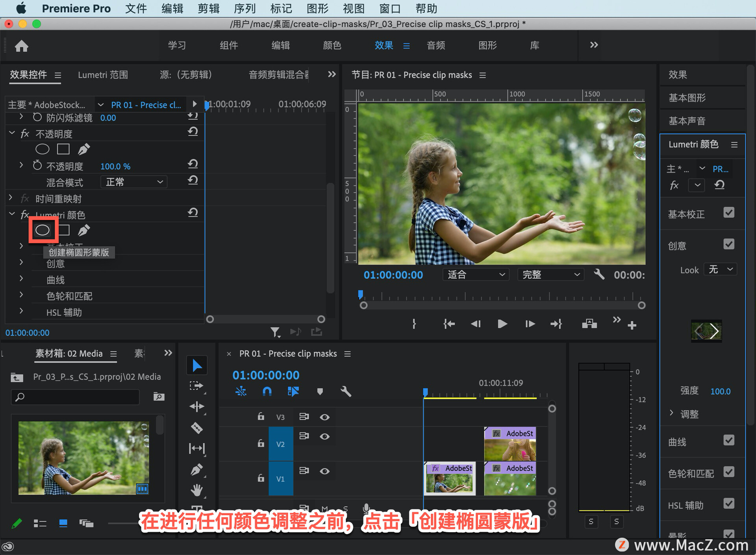Image resolution: width=756 pixels, height=555 pixels.
Task: Toggle V1 track output eye
Action: click(324, 471)
